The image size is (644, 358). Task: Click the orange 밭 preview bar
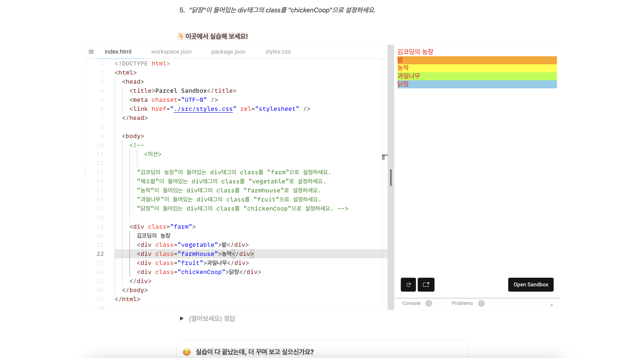(477, 60)
